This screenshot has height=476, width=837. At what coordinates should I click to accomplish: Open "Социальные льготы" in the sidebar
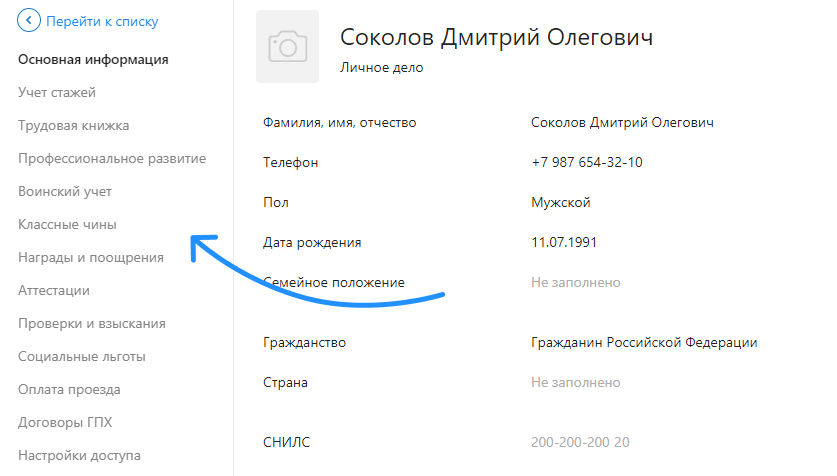[82, 356]
